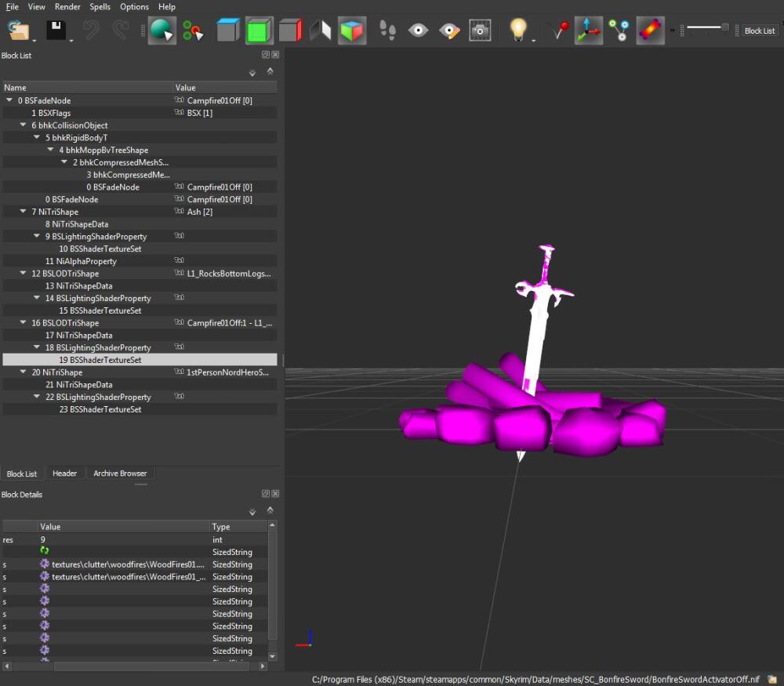Image resolution: width=784 pixels, height=686 pixels.
Task: Collapse the 7 NiTriShape node
Action: pyautogui.click(x=23, y=212)
